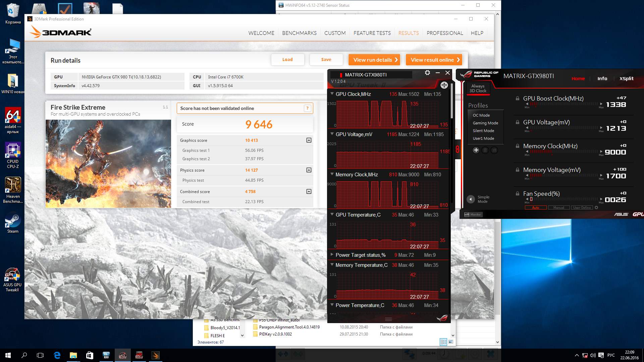This screenshot has height=362, width=644.
Task: Click the Save button in Run details
Action: coord(326,60)
